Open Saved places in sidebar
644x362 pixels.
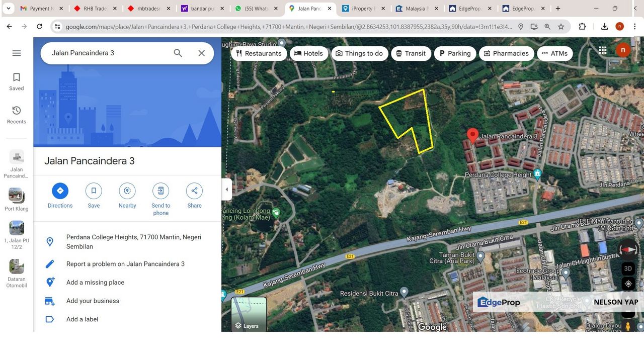17,81
